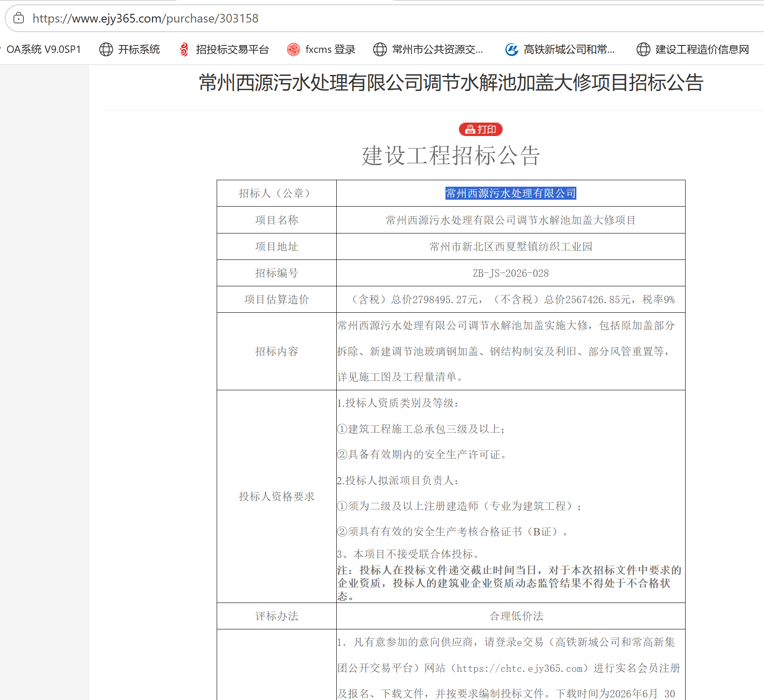Open the 招投标交易平台 bookmark

(x=232, y=49)
